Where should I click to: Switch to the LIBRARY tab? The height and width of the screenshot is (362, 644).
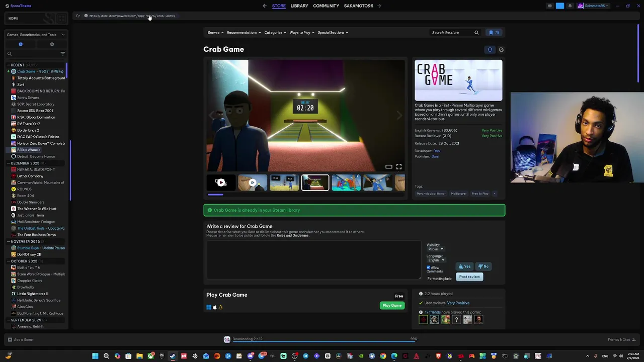click(x=299, y=6)
